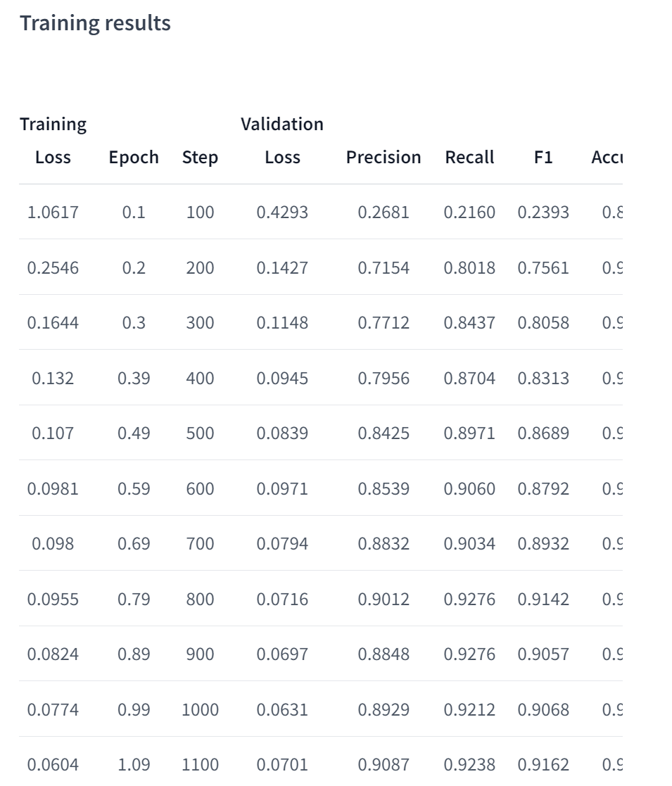This screenshot has width=672, height=786.
Task: Click training loss value 1.0617
Action: (53, 213)
